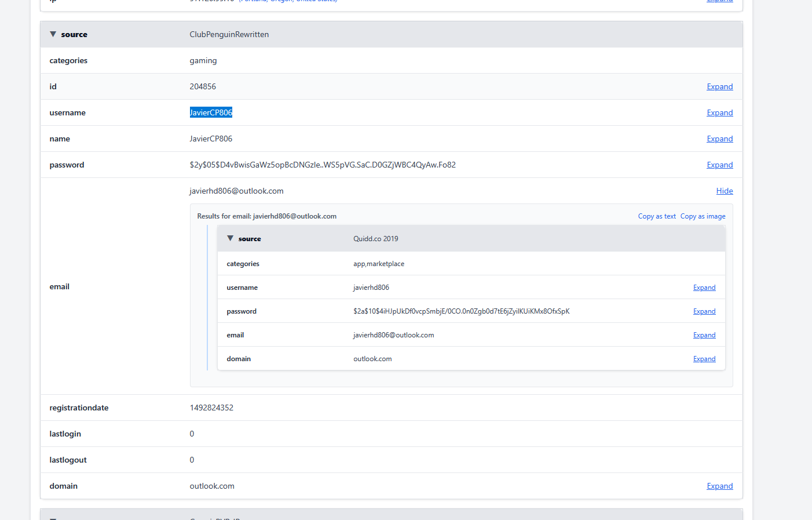Screen dimensions: 812x520
Task: Expand the Quidd.co password row
Action: coord(704,311)
